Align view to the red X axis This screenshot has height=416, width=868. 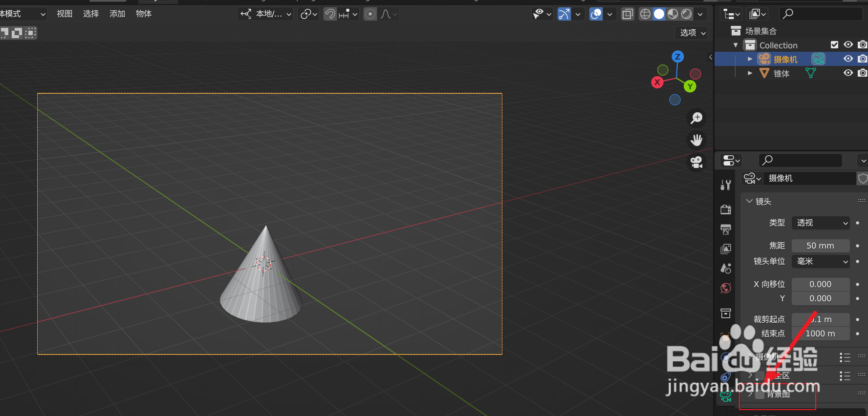tap(657, 82)
